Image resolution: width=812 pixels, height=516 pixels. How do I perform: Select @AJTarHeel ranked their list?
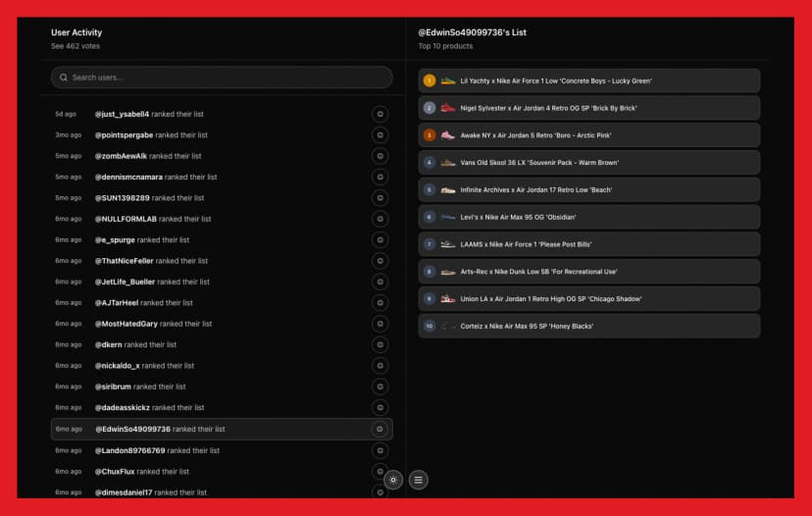(222, 303)
